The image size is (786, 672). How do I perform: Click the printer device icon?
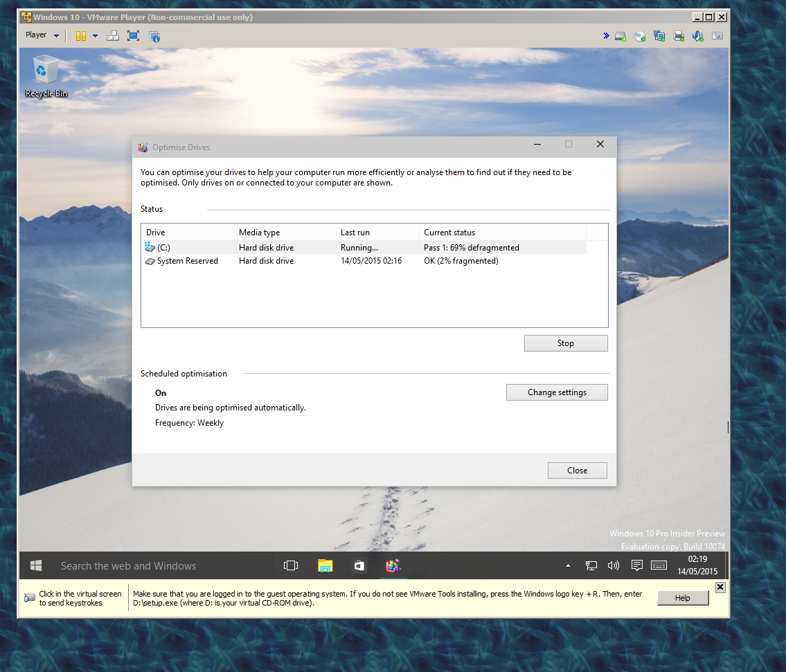(679, 36)
